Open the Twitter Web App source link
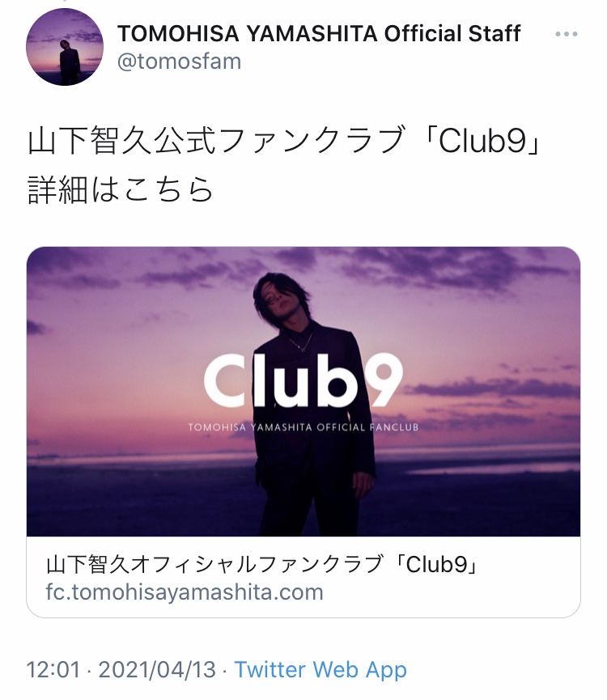 point(320,669)
